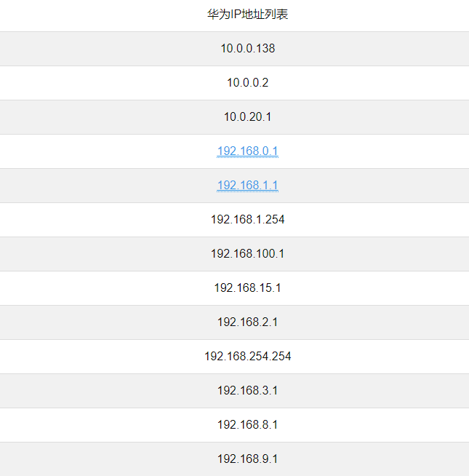Select the IP address 192.168.254.254
This screenshot has width=469, height=476.
(247, 357)
